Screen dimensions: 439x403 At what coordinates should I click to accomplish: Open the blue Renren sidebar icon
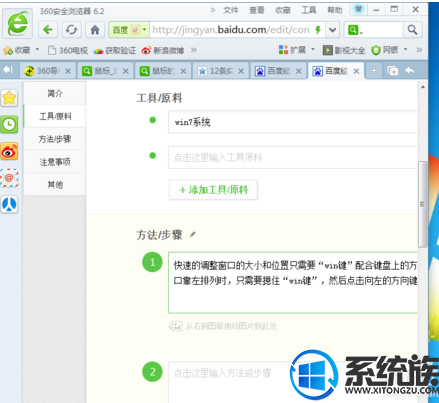coord(9,204)
